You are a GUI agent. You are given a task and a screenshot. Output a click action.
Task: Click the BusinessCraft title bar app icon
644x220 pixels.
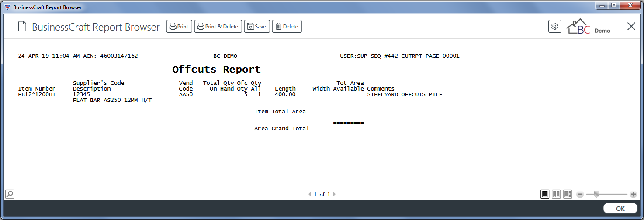[x=7, y=7]
